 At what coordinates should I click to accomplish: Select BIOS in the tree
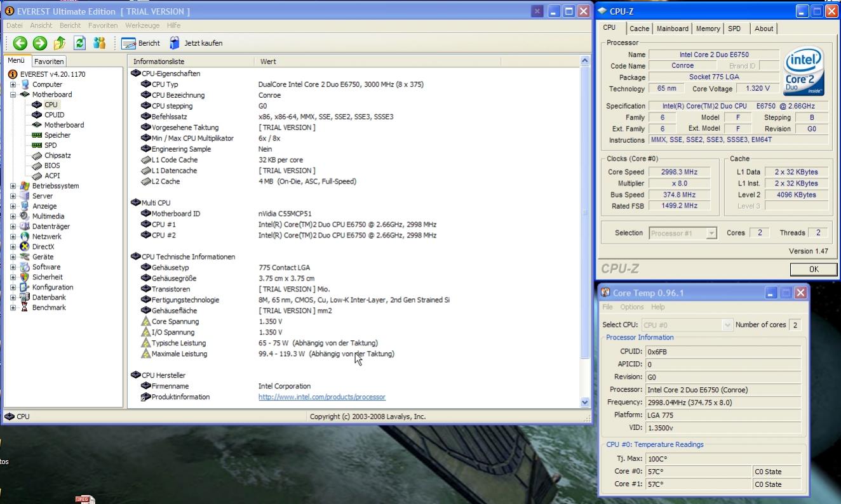pos(52,166)
